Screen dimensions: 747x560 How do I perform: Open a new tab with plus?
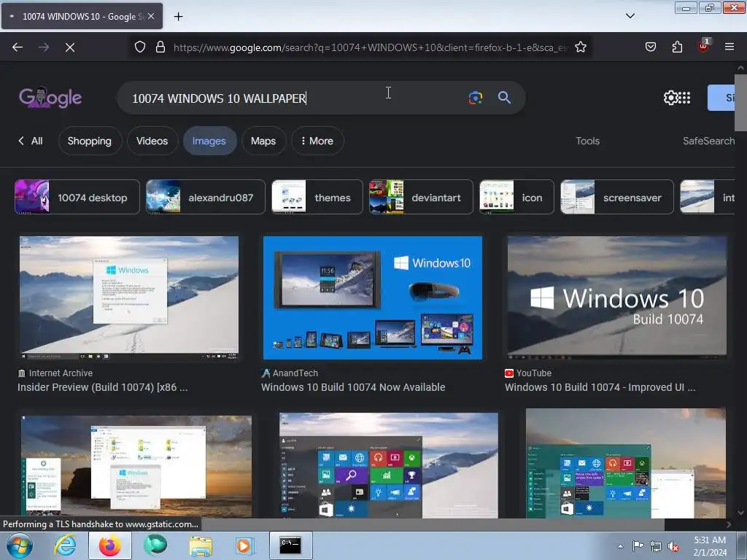178,17
